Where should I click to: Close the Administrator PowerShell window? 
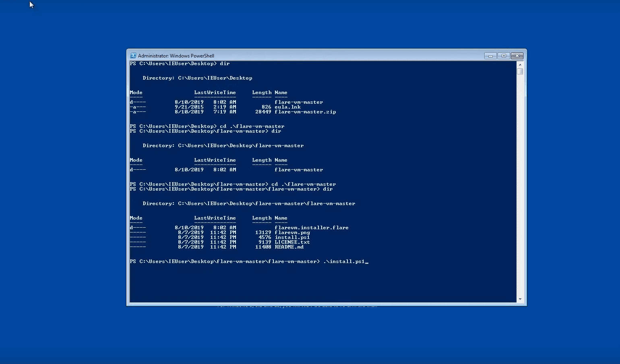click(x=517, y=56)
